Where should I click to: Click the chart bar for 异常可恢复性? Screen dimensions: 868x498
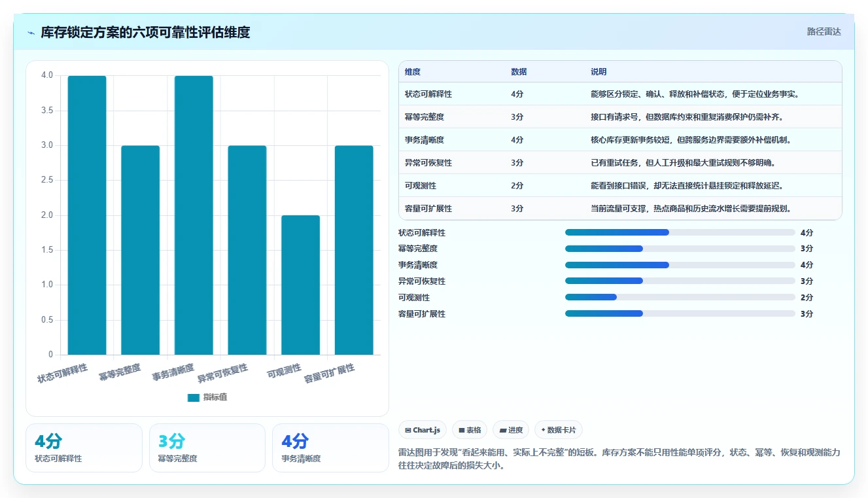(x=247, y=250)
